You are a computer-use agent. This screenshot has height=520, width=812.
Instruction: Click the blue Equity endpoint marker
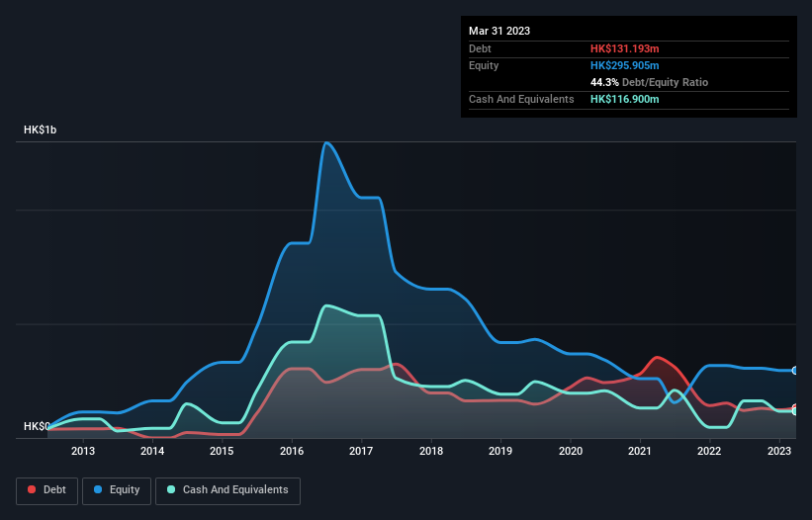click(x=795, y=371)
